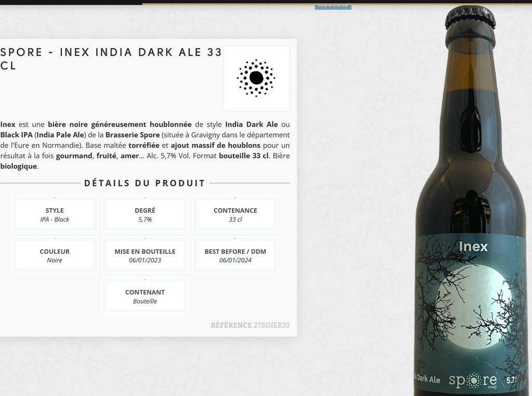Click the Black IPA text in description
Image resolution: width=532 pixels, height=396 pixels.
(16, 134)
